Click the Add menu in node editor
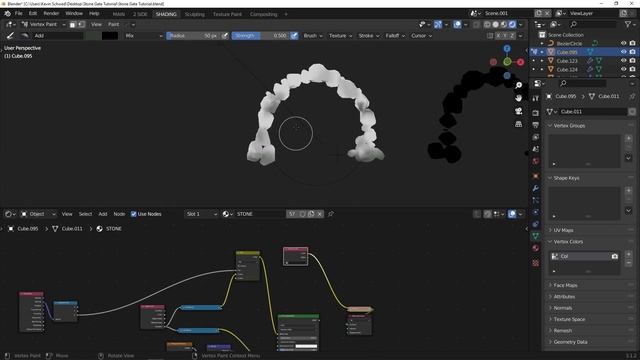This screenshot has height=360, width=640. (102, 214)
